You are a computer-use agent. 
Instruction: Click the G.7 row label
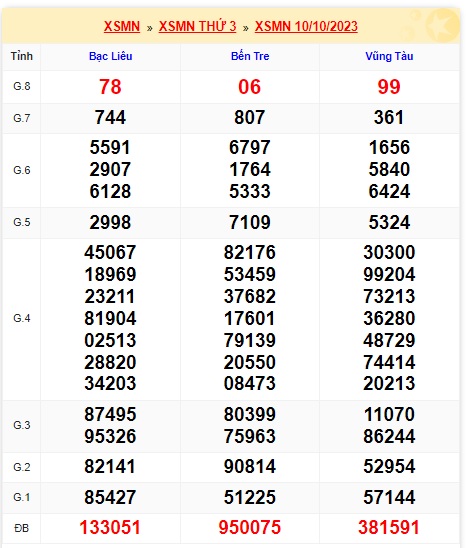pyautogui.click(x=22, y=118)
